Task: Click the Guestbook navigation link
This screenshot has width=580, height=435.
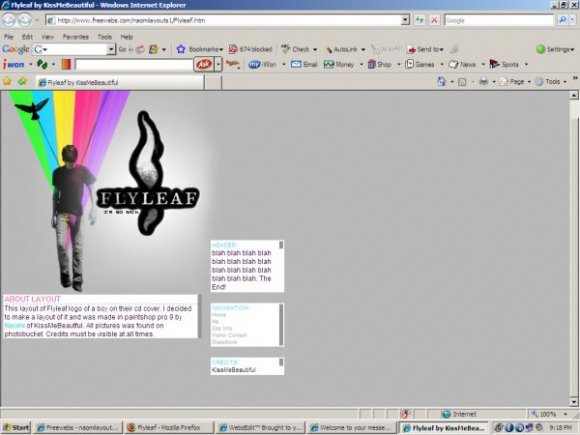Action: point(225,342)
